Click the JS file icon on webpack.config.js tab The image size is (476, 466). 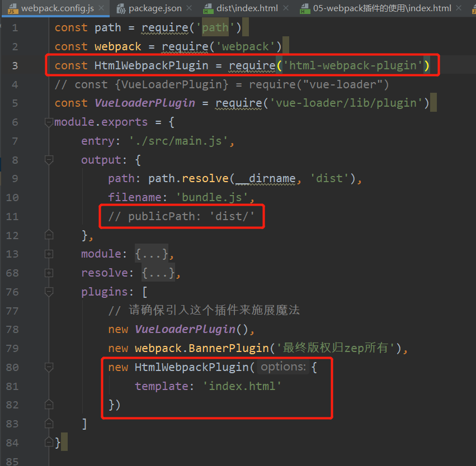coord(13,9)
